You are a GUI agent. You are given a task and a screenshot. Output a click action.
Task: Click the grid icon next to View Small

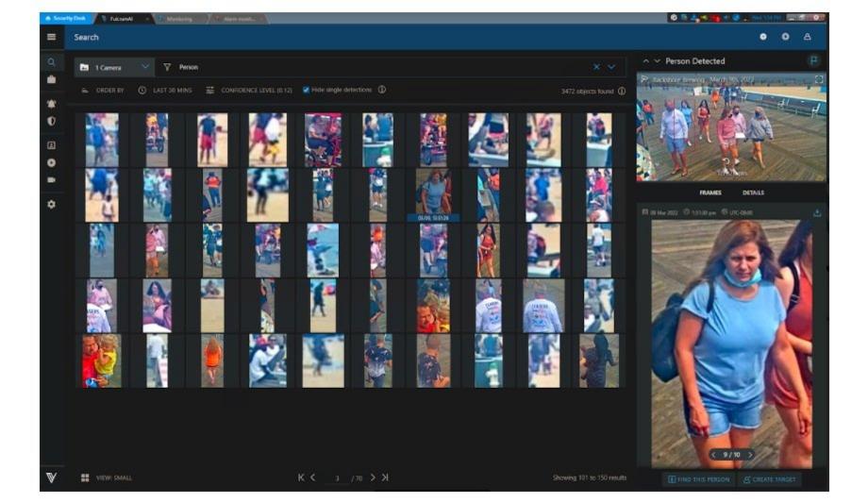(85, 478)
